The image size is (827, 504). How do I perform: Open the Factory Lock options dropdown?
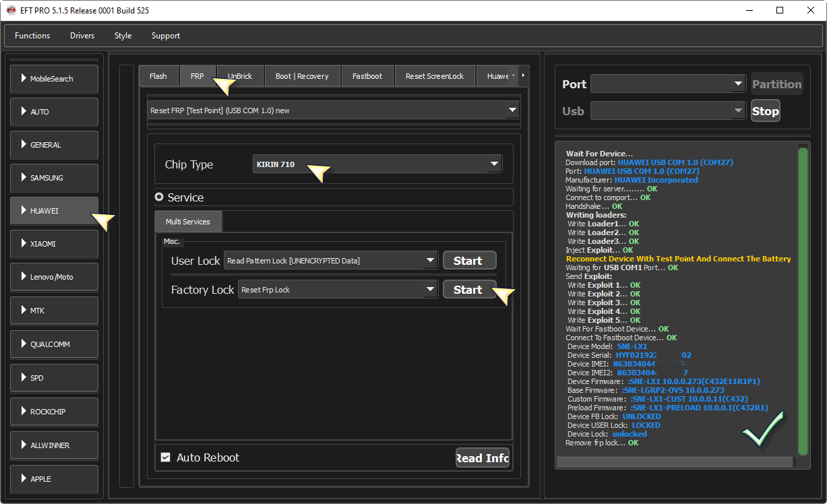tap(338, 290)
